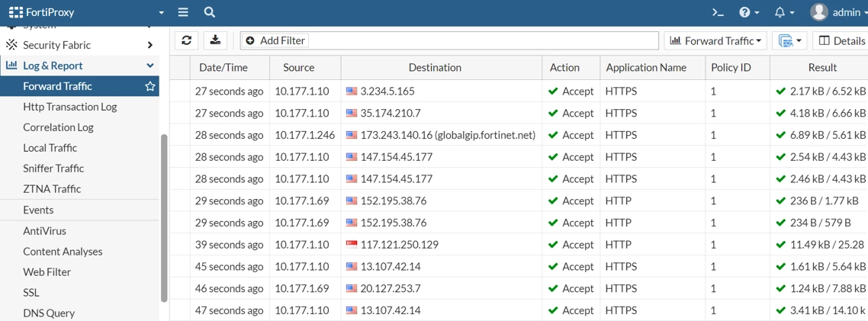Screen dimensions: 868x321
Task: Click the Singapore flag beside 117.121.250.129
Action: [352, 245]
